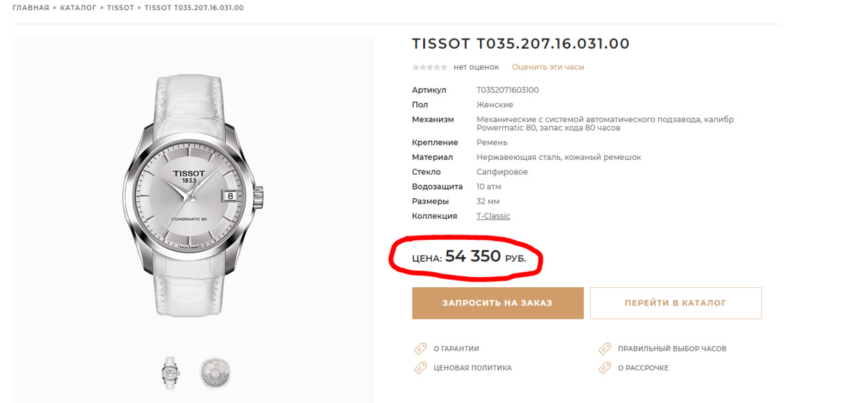Screen dimensions: 868x403
Task: Click the large Tissot watch image
Action: pyautogui.click(x=193, y=196)
